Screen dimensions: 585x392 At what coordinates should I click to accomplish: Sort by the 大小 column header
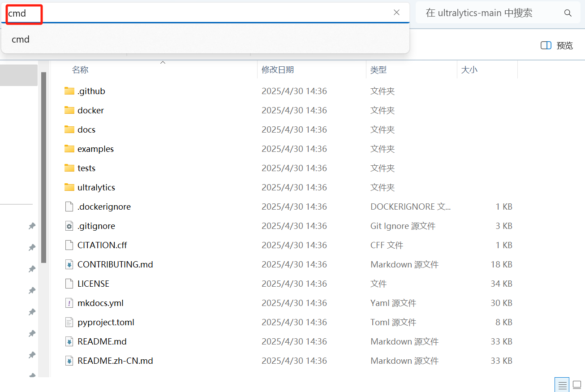pos(469,70)
